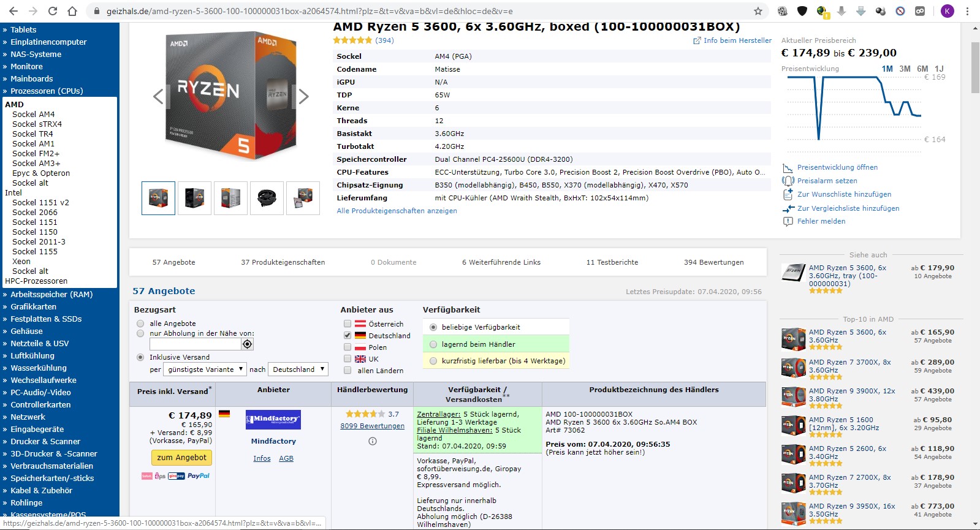Viewport: 980px width, 530px height.
Task: Click the browser back arrow
Action: (x=13, y=11)
